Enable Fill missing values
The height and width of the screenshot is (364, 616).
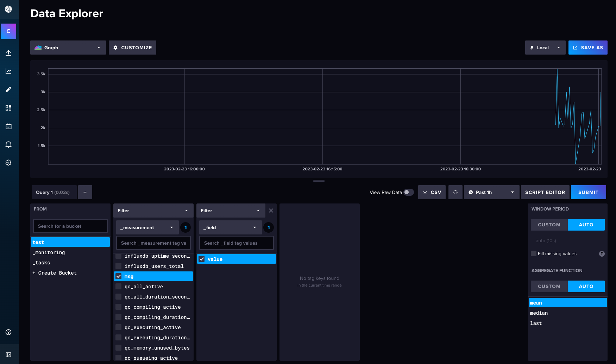tap(533, 253)
